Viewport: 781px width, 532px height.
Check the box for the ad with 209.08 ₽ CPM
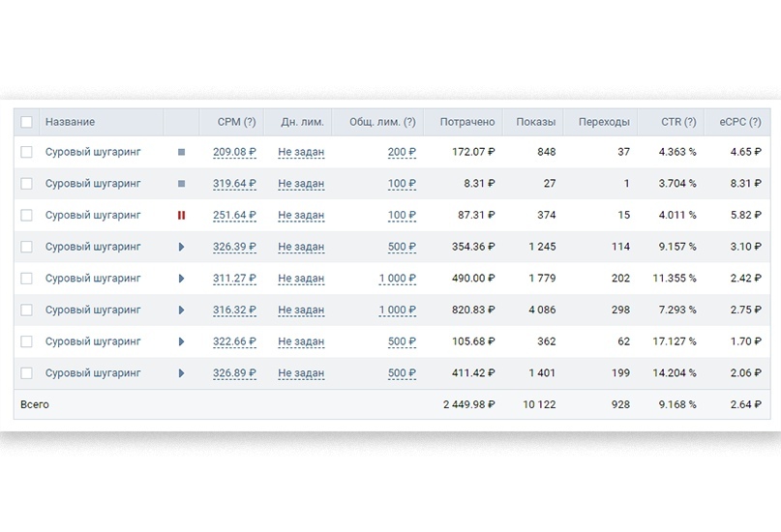pos(26,152)
